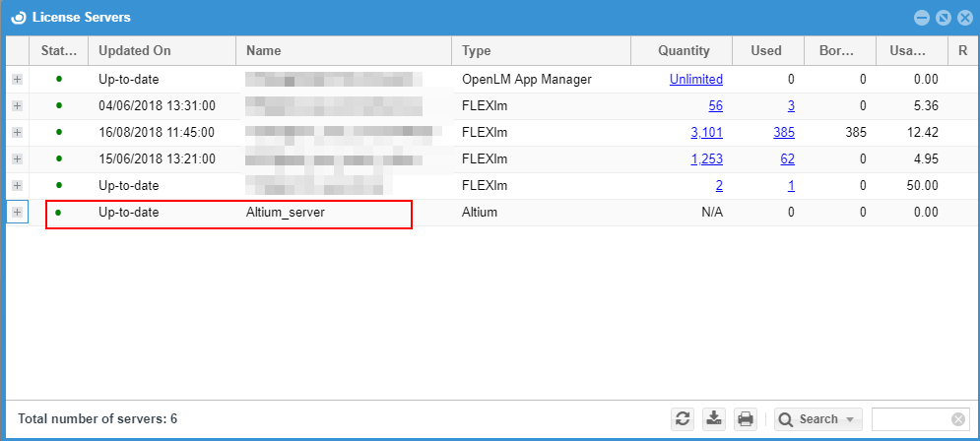
Task: Open the Search dropdown
Action: click(817, 419)
